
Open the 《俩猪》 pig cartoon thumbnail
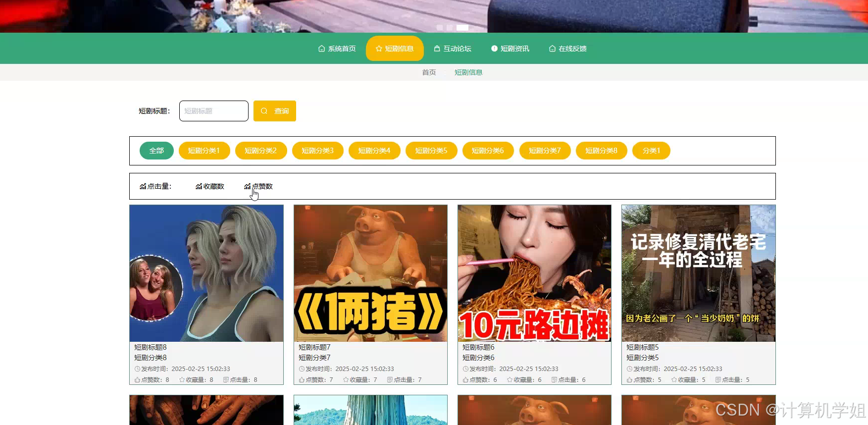click(370, 273)
